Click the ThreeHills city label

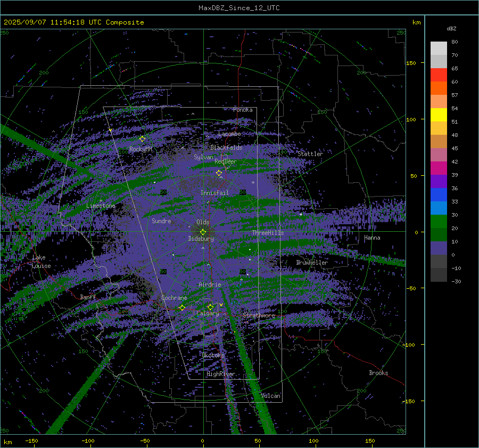tap(268, 233)
